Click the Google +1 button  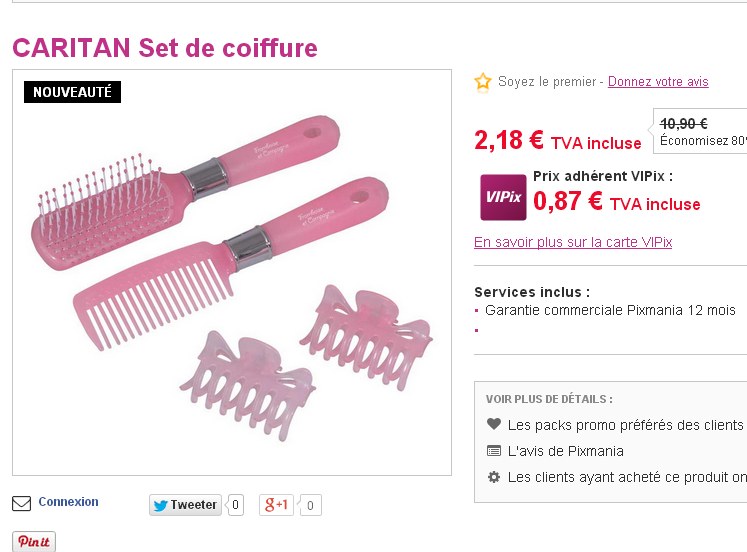pos(276,505)
